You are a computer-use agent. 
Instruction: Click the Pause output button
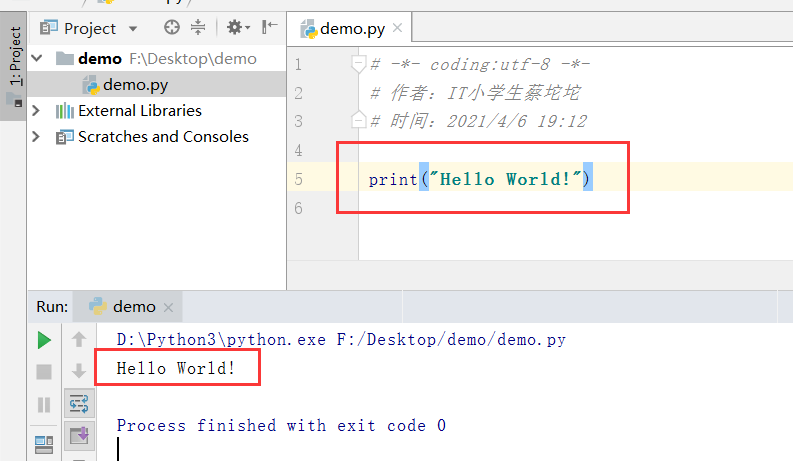point(44,404)
